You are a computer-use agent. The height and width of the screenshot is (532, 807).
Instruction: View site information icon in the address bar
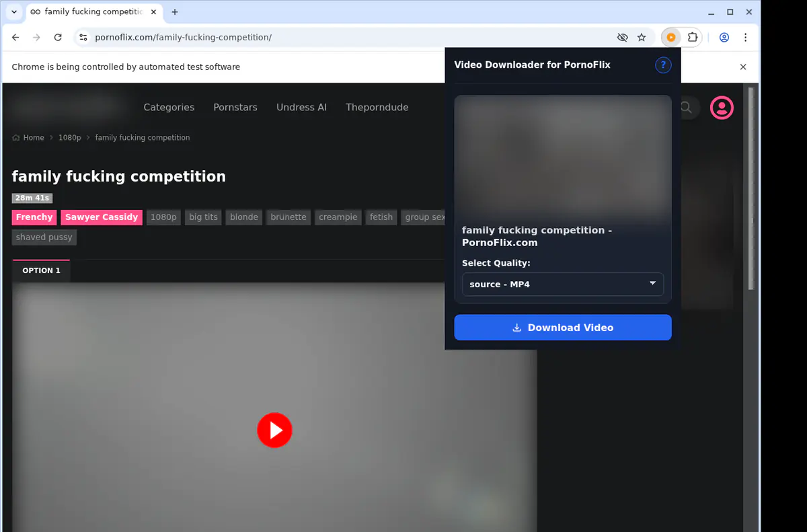tap(83, 38)
